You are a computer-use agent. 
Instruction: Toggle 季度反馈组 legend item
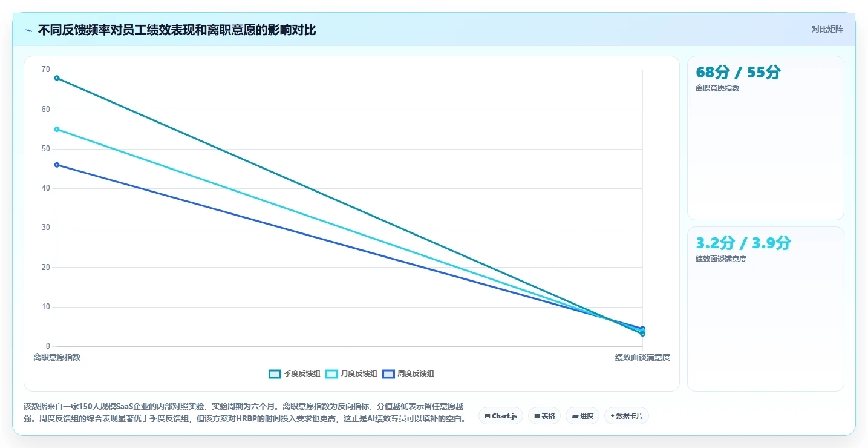click(295, 374)
